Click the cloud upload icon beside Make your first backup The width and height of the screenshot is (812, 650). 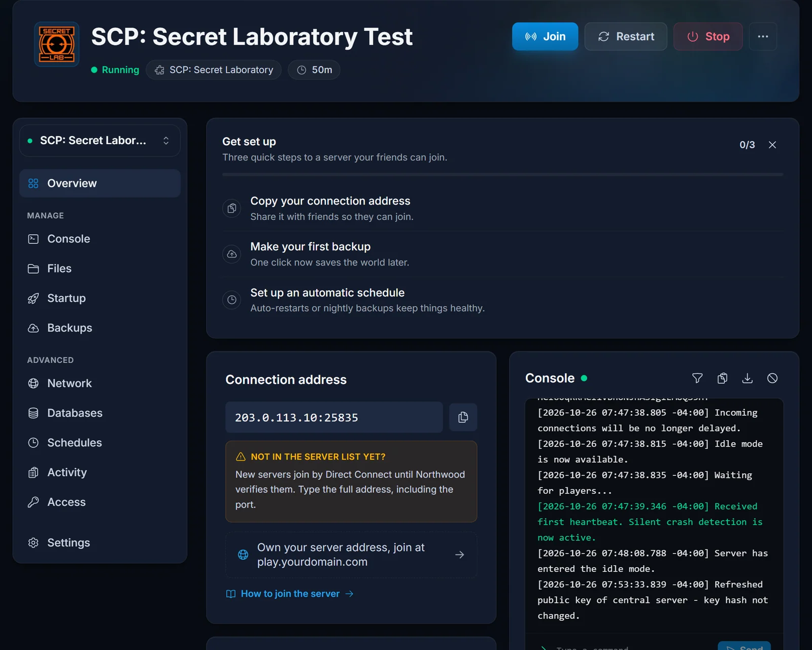(x=232, y=254)
